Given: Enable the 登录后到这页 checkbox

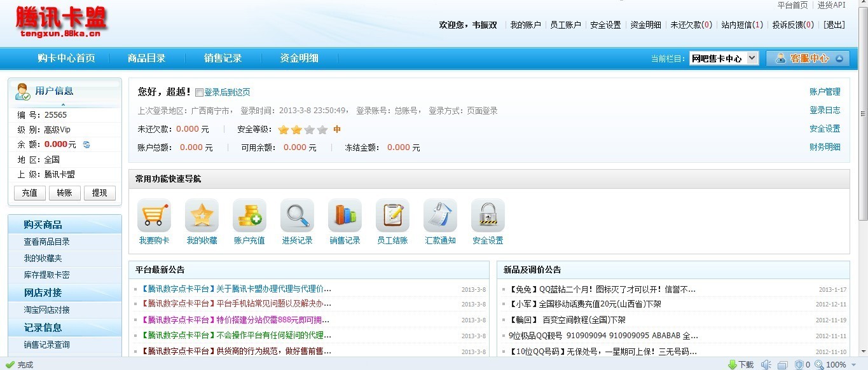Looking at the screenshot, I should click(199, 92).
